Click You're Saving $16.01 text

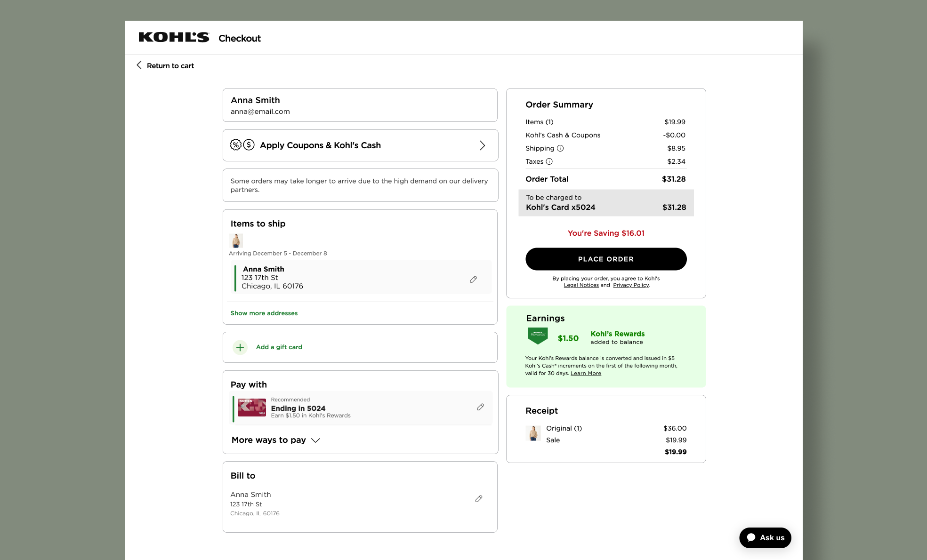(x=606, y=233)
